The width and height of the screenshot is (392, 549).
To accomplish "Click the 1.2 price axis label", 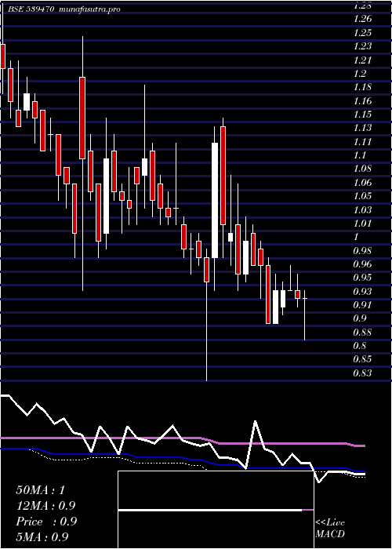I will (x=360, y=74).
